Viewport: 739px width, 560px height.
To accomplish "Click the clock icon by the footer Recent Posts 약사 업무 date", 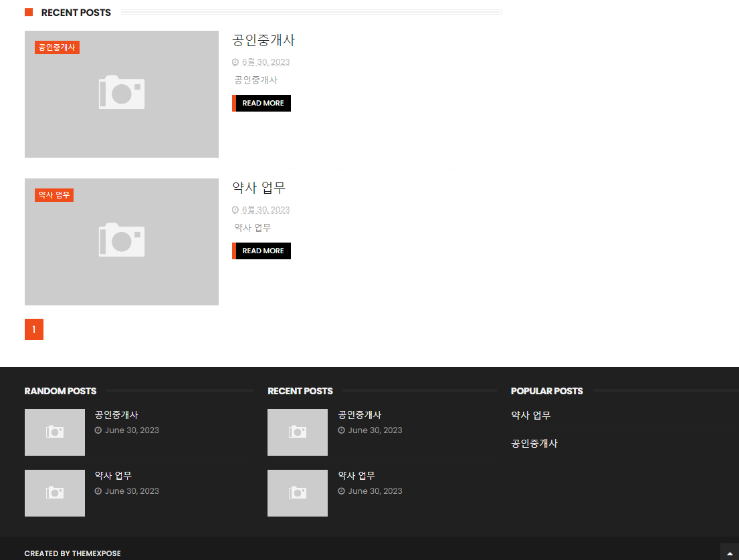I will tap(341, 491).
